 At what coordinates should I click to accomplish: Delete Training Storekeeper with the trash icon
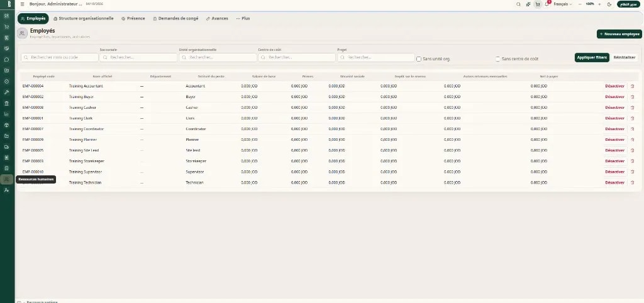point(632,161)
